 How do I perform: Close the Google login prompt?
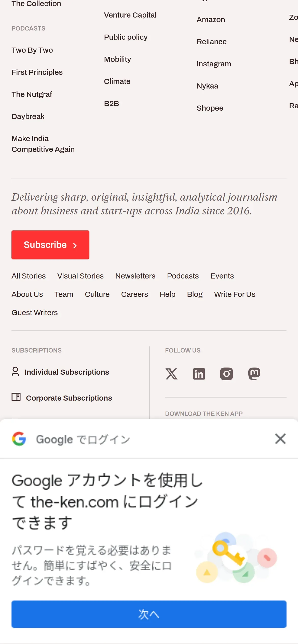pos(280,439)
